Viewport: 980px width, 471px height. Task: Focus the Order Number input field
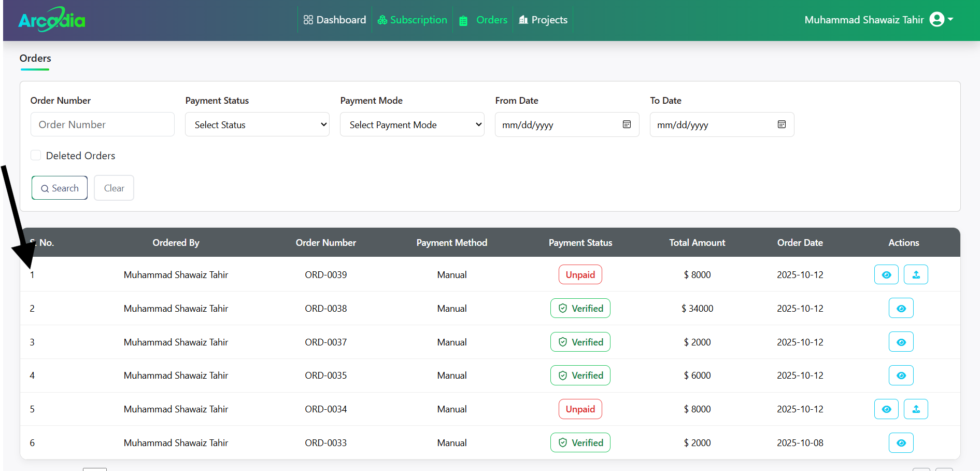[103, 124]
